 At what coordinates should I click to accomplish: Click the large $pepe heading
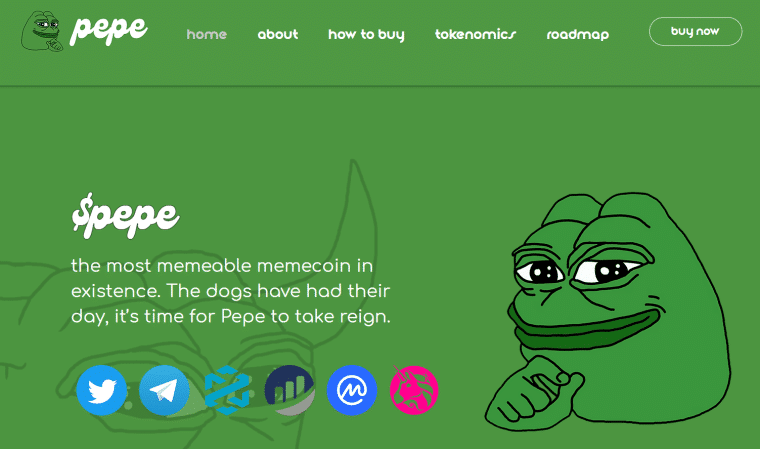(126, 215)
